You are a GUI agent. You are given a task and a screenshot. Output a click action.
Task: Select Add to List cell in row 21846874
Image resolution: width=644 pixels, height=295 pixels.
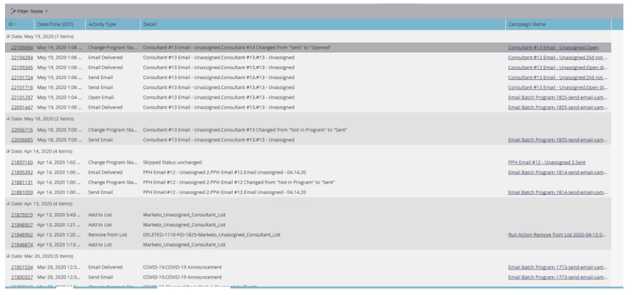click(100, 245)
